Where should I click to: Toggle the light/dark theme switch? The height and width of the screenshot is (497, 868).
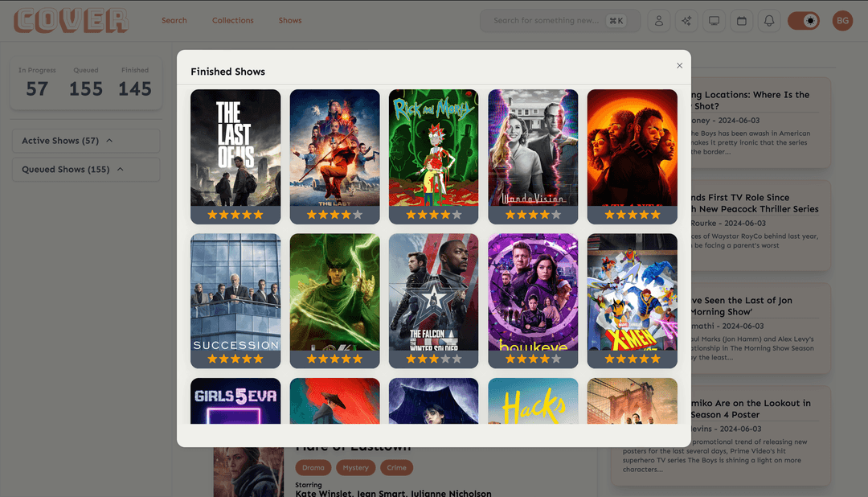[804, 20]
